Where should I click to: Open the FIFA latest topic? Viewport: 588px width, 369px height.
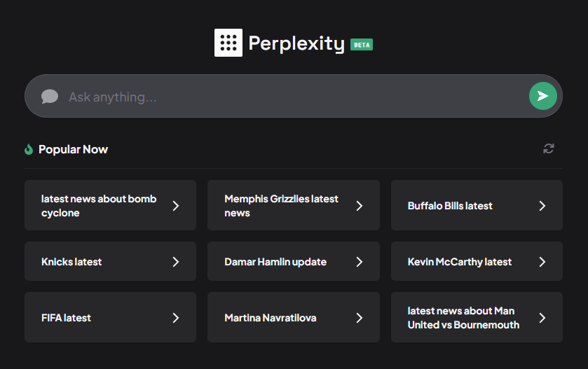pyautogui.click(x=67, y=318)
